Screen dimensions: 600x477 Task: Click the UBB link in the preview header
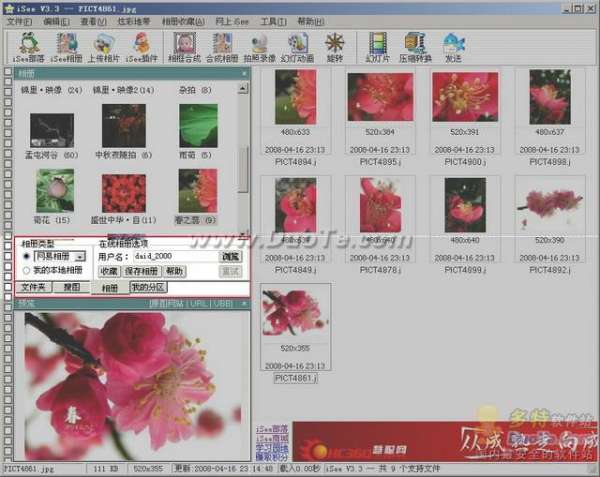click(223, 304)
